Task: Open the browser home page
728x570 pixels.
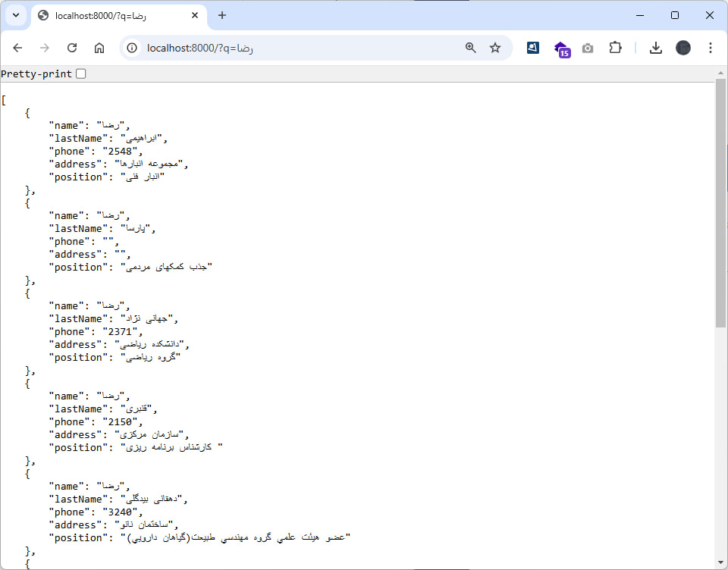Action: coord(99,48)
